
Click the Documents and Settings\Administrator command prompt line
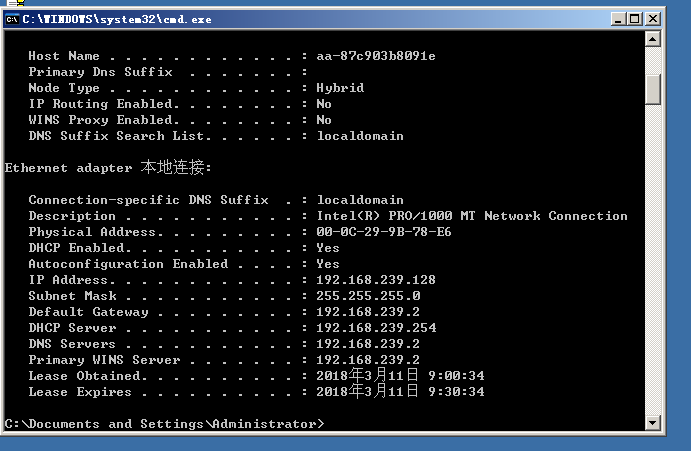coord(164,424)
